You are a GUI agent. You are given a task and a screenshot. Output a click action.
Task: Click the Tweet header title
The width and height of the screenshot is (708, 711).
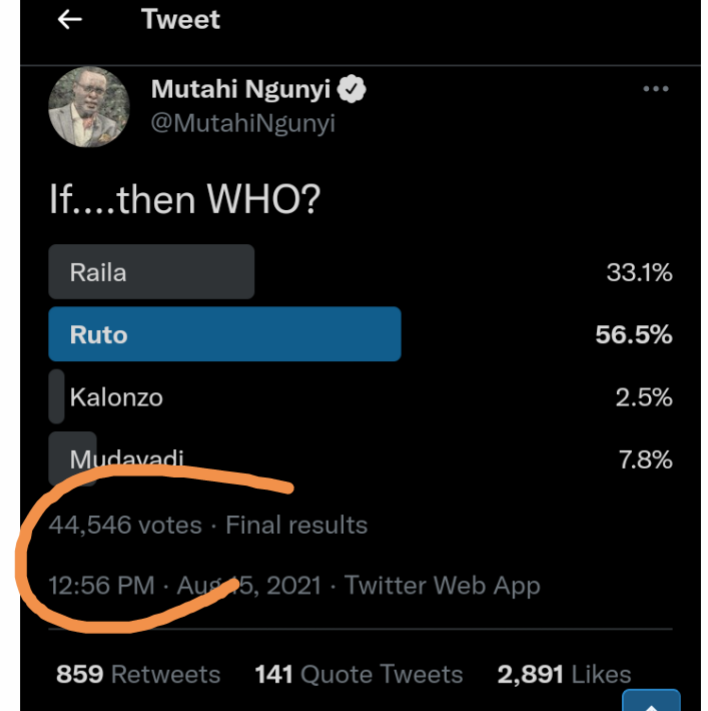(180, 20)
